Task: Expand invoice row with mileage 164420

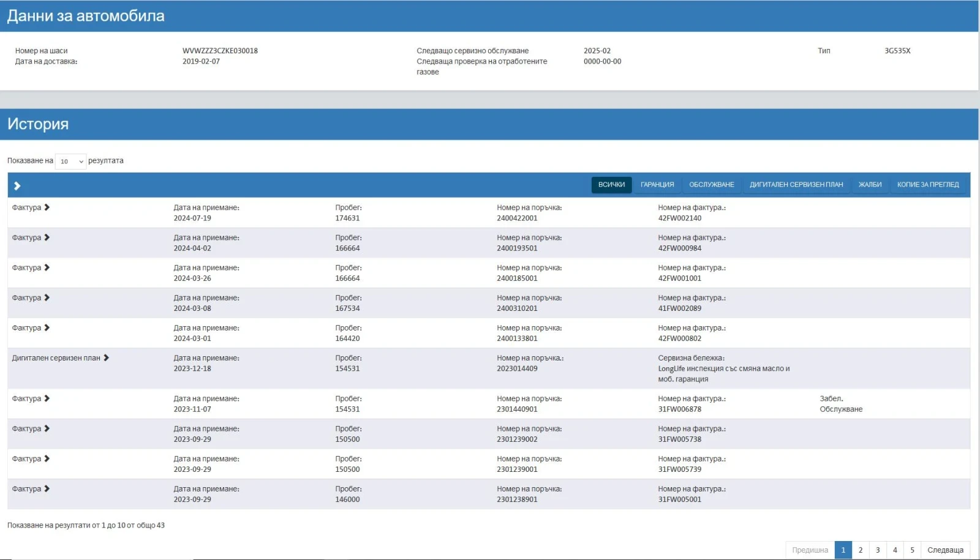Action: tap(47, 328)
